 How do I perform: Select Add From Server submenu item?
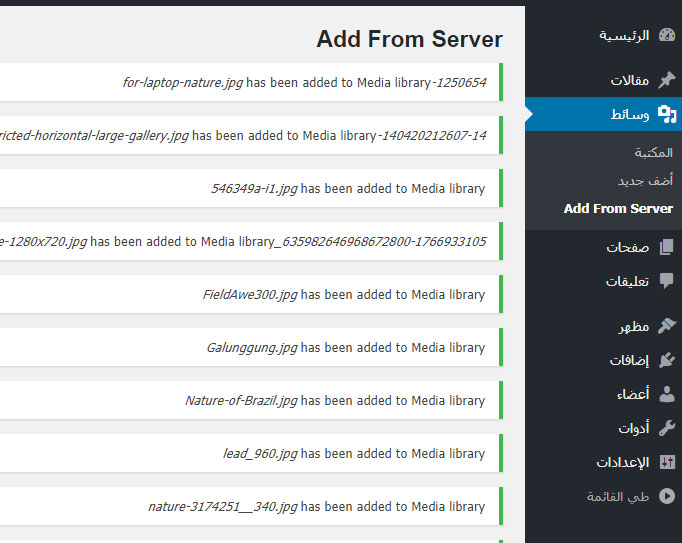(x=618, y=208)
